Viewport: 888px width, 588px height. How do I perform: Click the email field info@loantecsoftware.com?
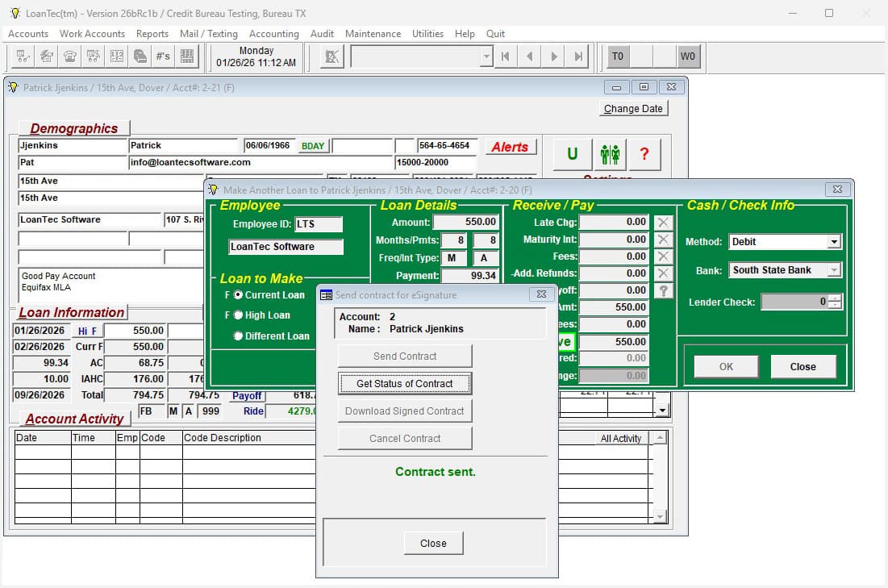(261, 163)
